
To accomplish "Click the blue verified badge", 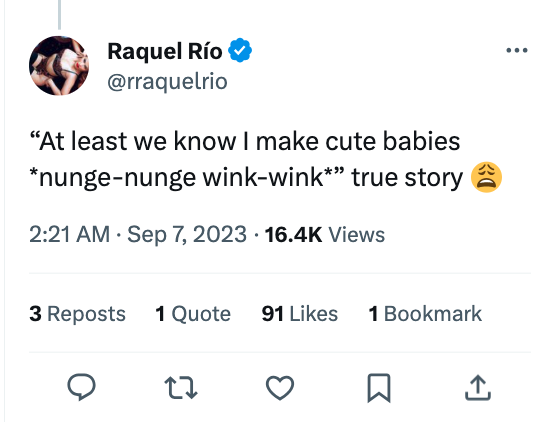I will click(240, 51).
